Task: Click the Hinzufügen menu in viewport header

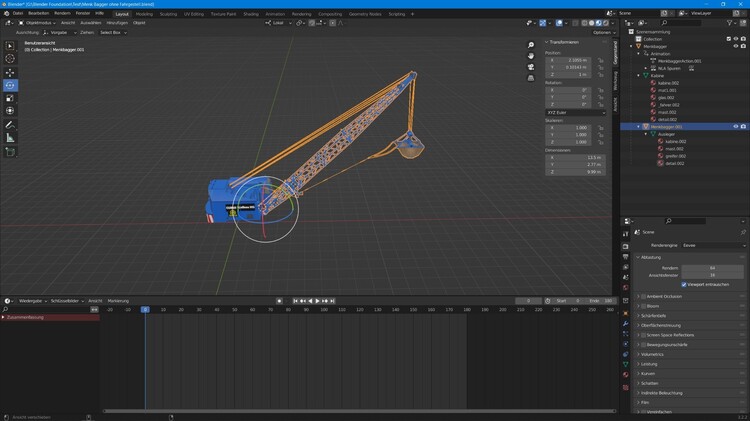Action: tap(117, 23)
